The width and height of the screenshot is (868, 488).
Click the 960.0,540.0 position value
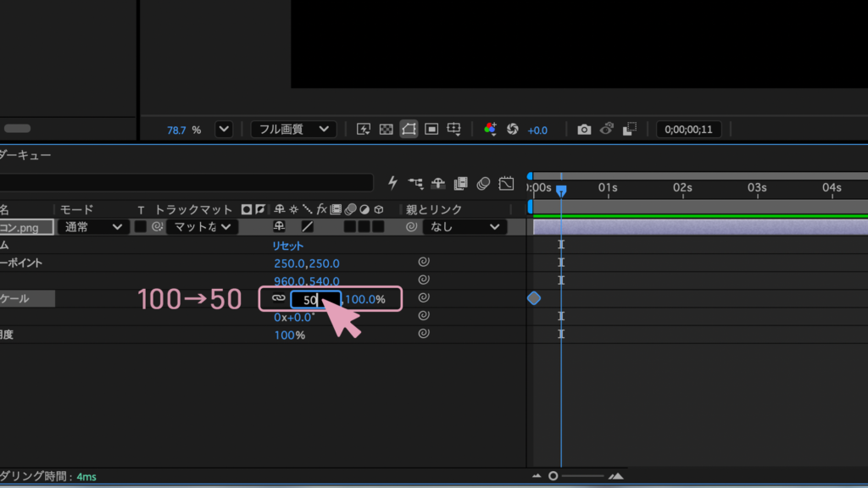coord(307,281)
